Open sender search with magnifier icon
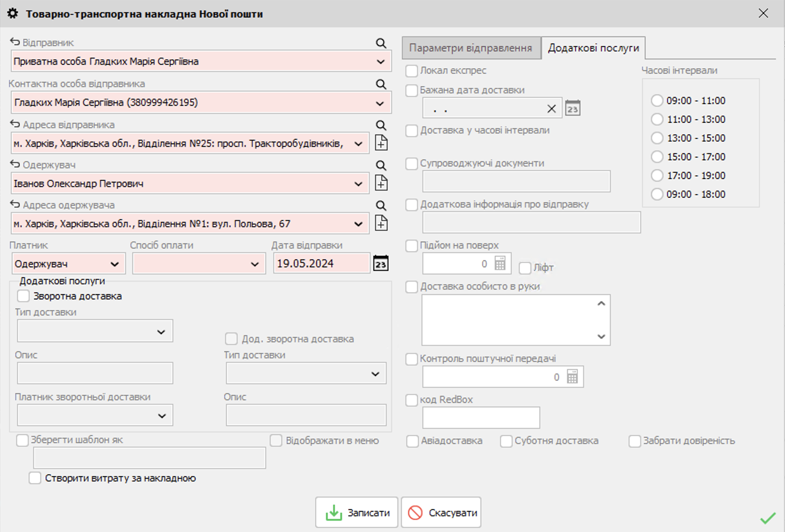The width and height of the screenshot is (785, 532). tap(380, 43)
